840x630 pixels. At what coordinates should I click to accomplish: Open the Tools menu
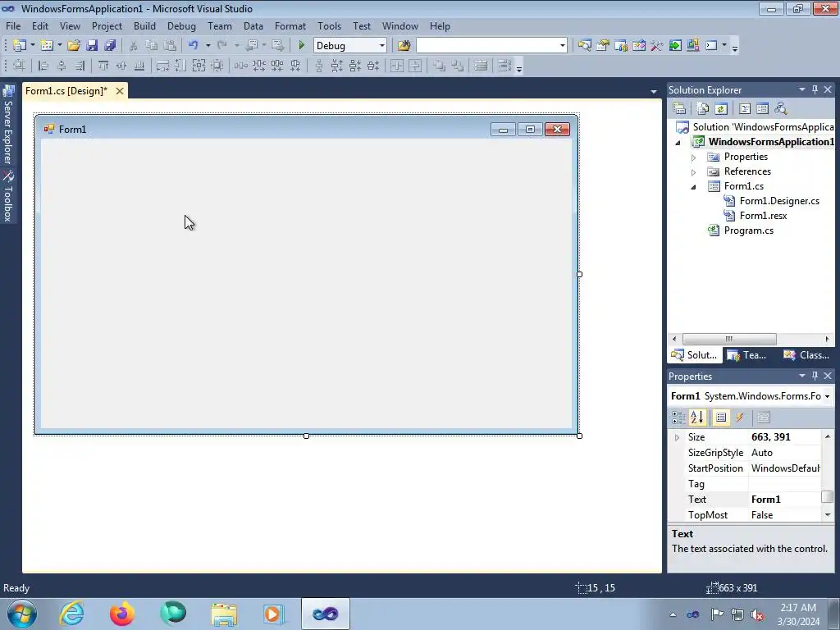pyautogui.click(x=329, y=25)
